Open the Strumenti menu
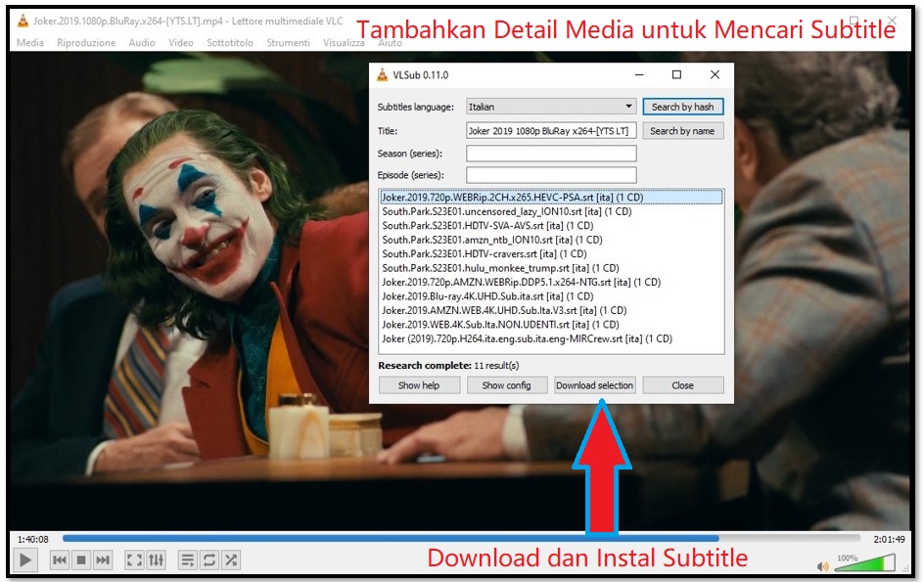 click(288, 42)
